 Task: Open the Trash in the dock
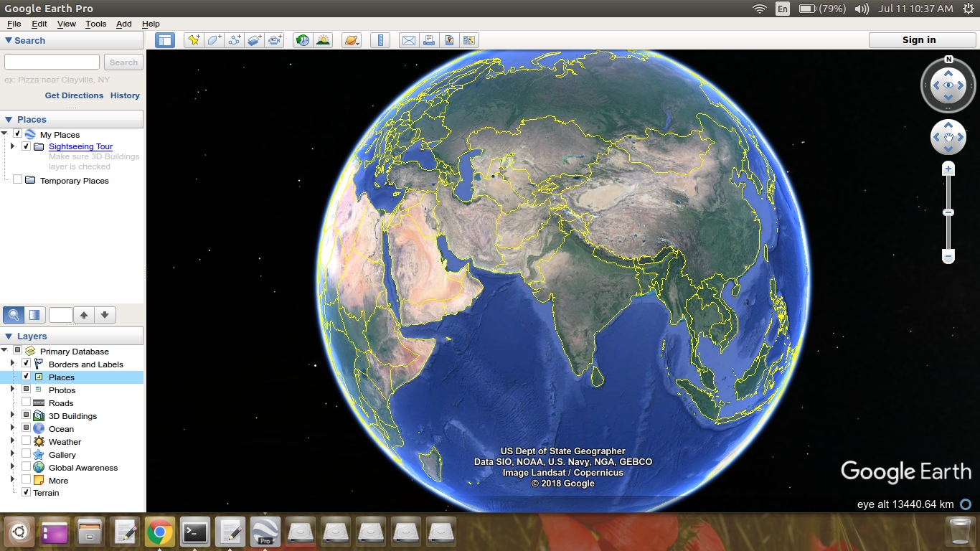click(960, 532)
